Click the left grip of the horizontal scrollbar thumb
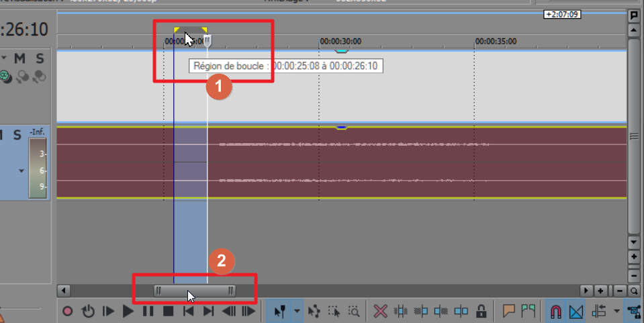 coord(158,291)
